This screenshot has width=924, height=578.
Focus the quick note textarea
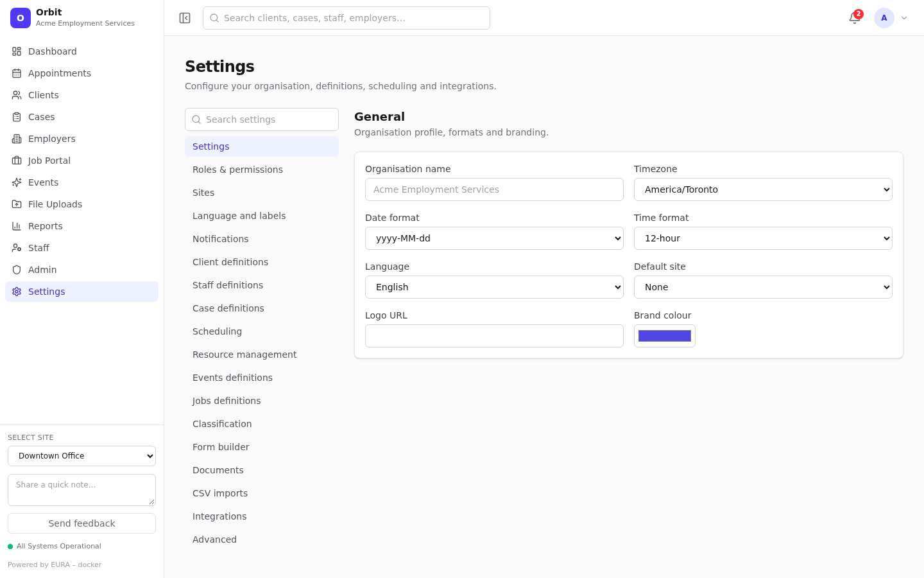coord(81,490)
